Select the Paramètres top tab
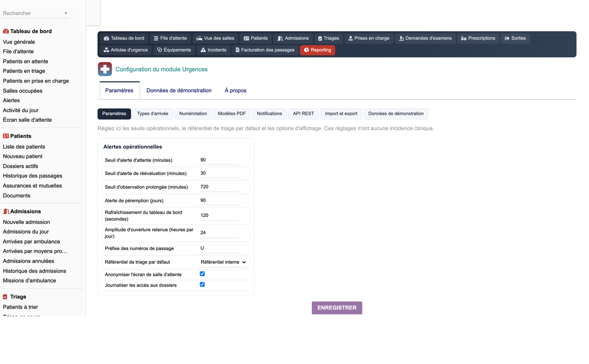The height and width of the screenshot is (364, 589). [x=119, y=90]
